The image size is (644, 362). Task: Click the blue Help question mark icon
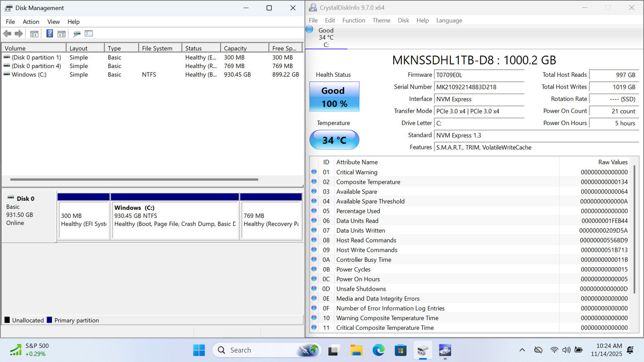coord(50,34)
